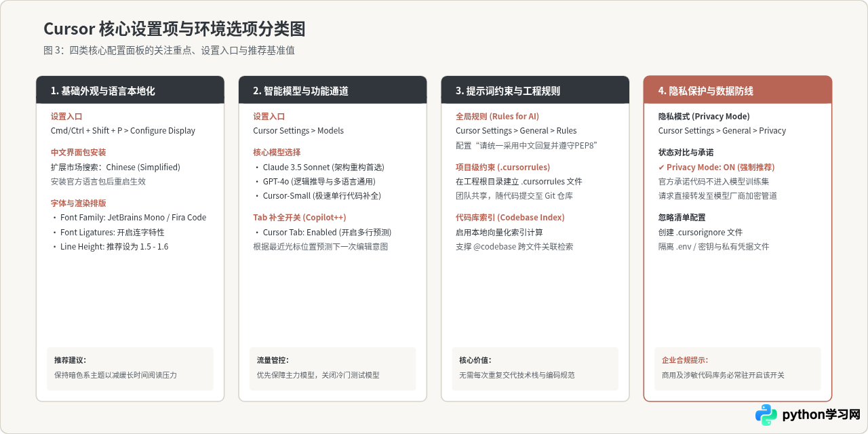868x434 pixels.
Task: Click '保持暗色系主题以减缓长时间阅读压力' note
Action: pos(115,375)
